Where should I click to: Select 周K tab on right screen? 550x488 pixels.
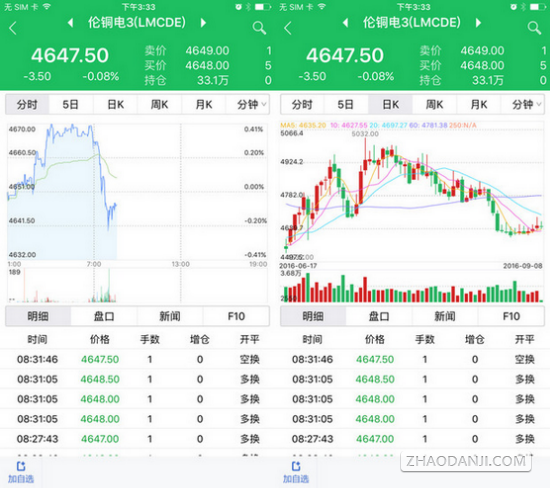(435, 105)
